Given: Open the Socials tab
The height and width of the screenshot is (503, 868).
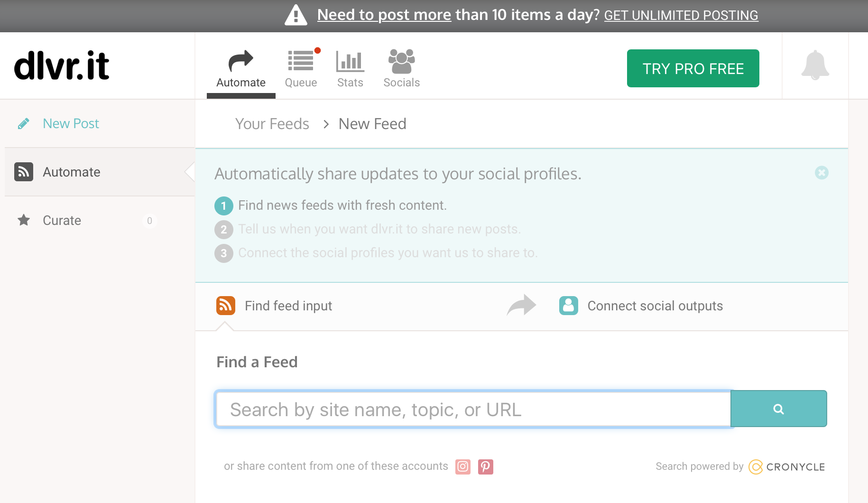Looking at the screenshot, I should click(402, 69).
